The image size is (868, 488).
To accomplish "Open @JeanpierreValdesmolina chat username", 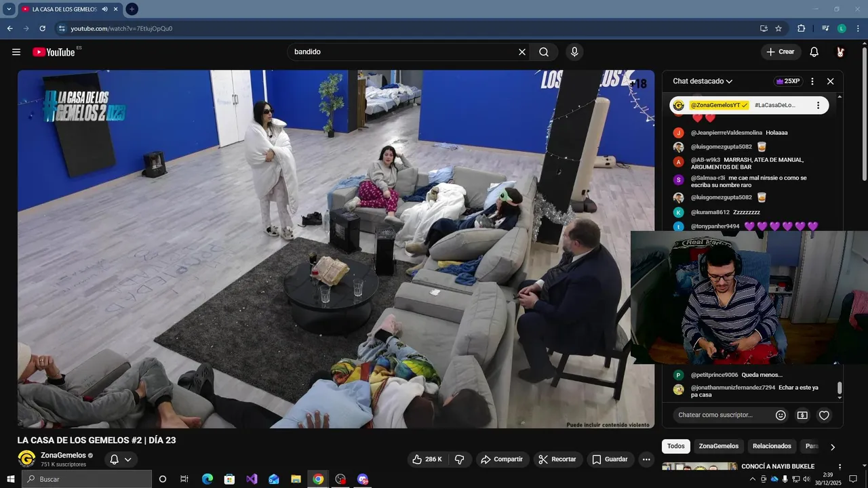I will 726,133.
